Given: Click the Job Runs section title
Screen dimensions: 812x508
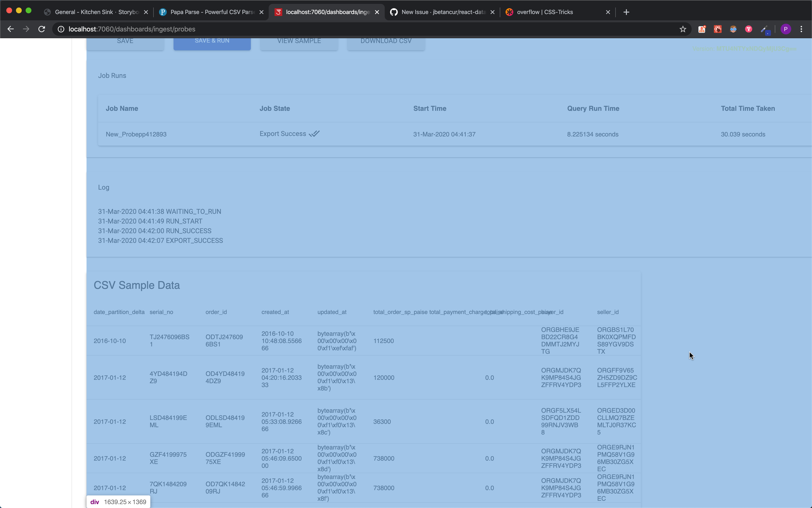Looking at the screenshot, I should coord(112,75).
